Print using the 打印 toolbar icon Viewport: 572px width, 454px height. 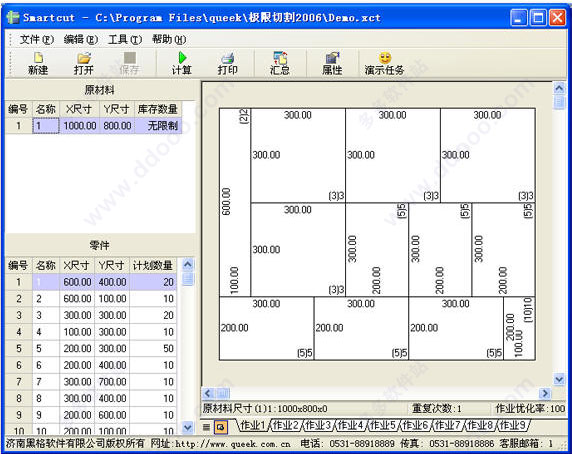(x=228, y=63)
